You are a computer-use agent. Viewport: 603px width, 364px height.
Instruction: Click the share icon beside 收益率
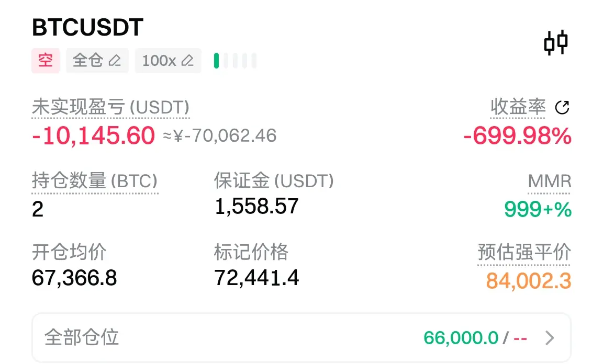tap(562, 108)
